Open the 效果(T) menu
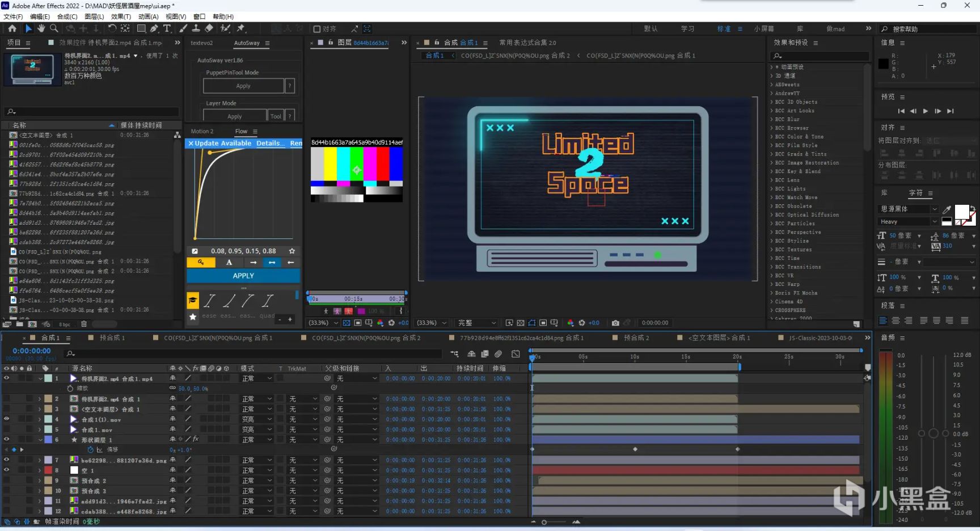 click(121, 16)
